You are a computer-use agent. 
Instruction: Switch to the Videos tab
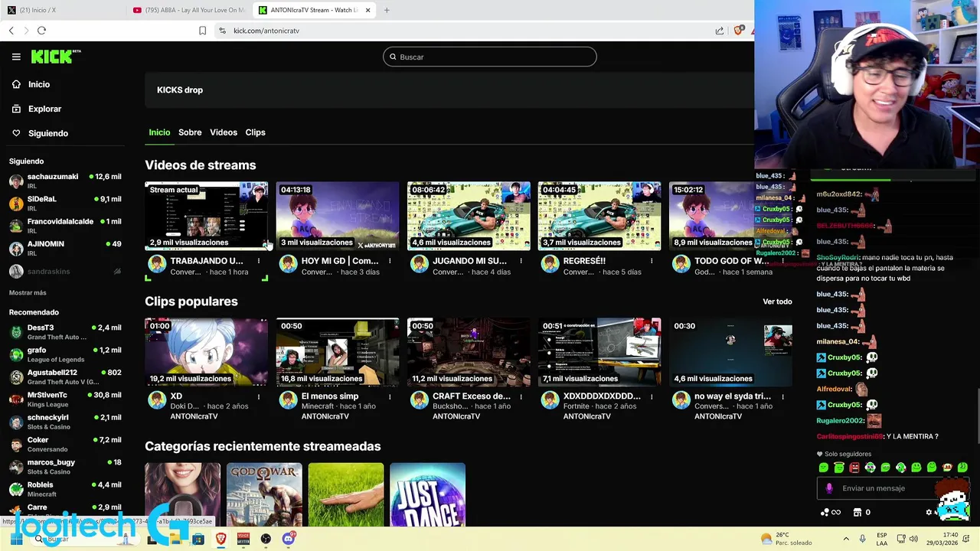(x=224, y=132)
